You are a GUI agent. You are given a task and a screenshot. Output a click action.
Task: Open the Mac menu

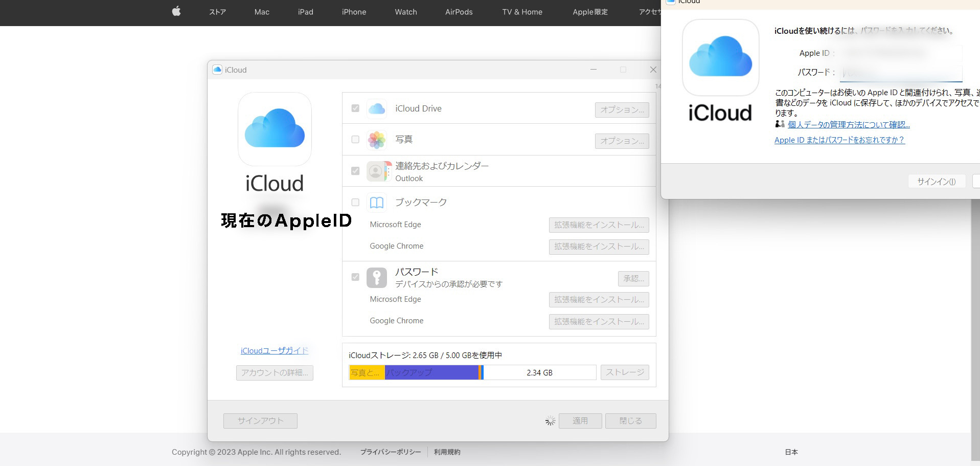click(x=262, y=12)
